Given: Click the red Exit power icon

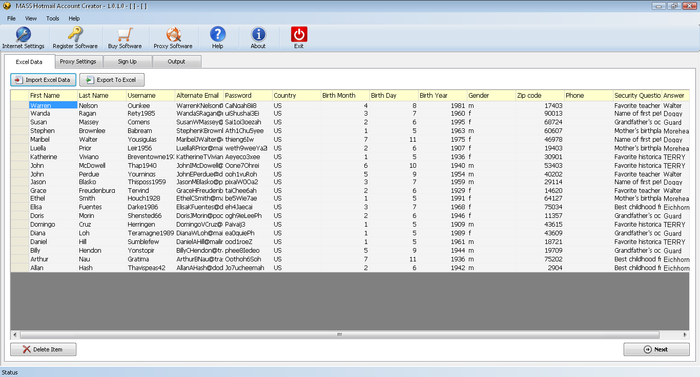Looking at the screenshot, I should point(299,38).
